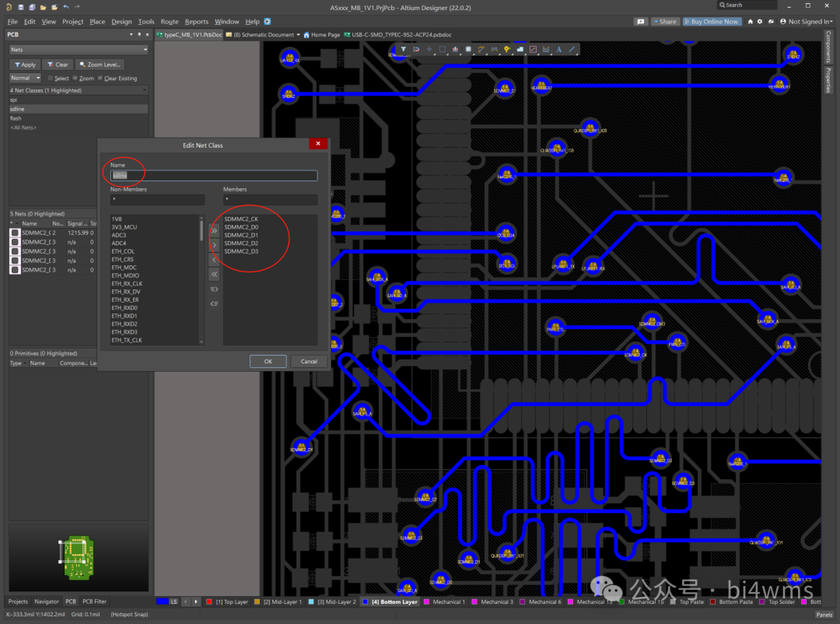Viewport: 840px width, 624px height.
Task: Move all nets to Members with double-arrow
Action: [x=215, y=230]
